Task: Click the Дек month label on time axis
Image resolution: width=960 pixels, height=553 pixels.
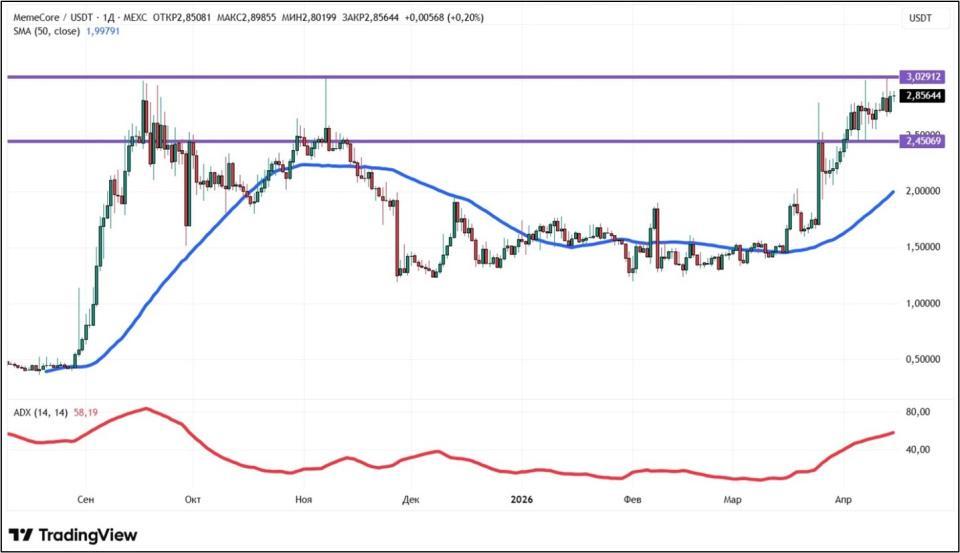Action: 409,497
